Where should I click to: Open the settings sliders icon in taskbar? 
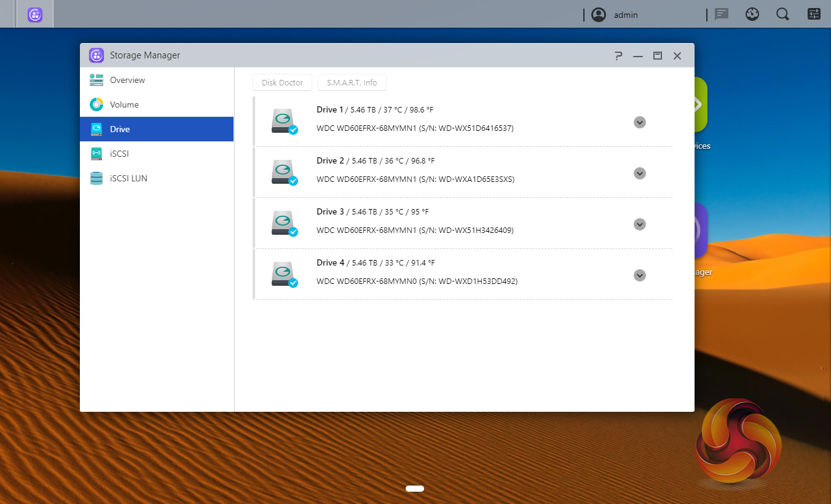click(814, 14)
